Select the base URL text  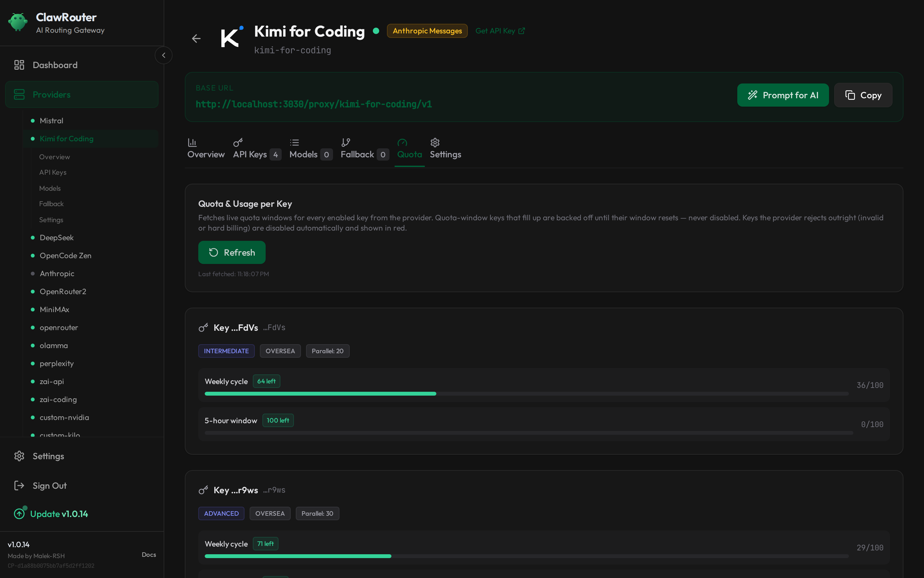click(314, 104)
